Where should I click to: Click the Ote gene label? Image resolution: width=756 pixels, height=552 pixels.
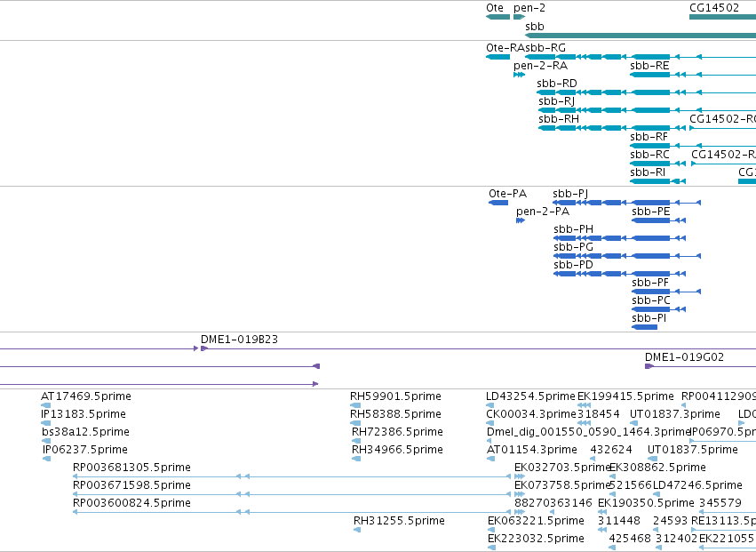tap(495, 8)
